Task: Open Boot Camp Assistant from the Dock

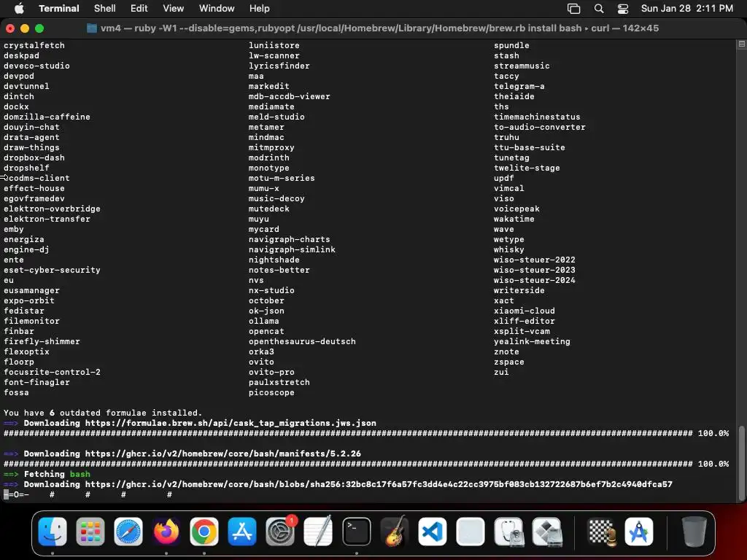Action: [546, 532]
